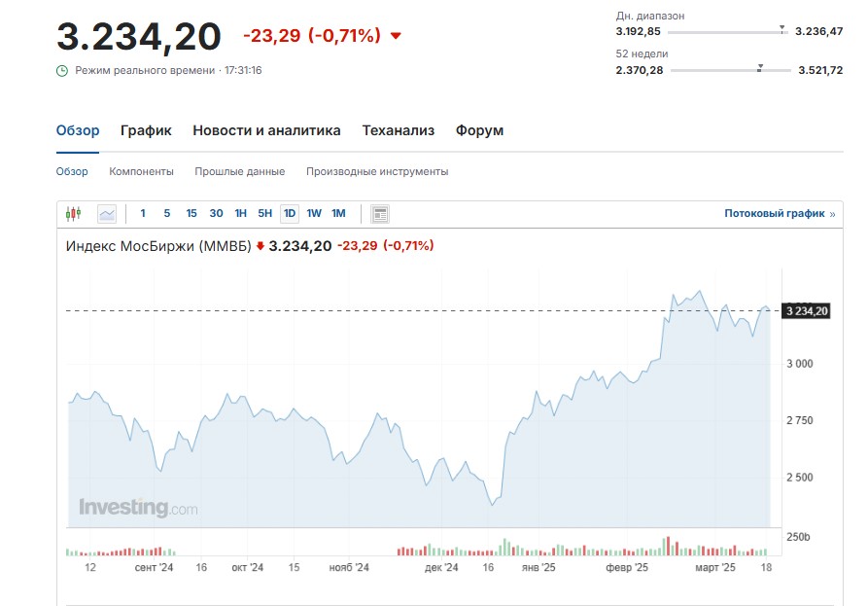Open the Обзор main tab
The height and width of the screenshot is (606, 868).
pyautogui.click(x=78, y=130)
